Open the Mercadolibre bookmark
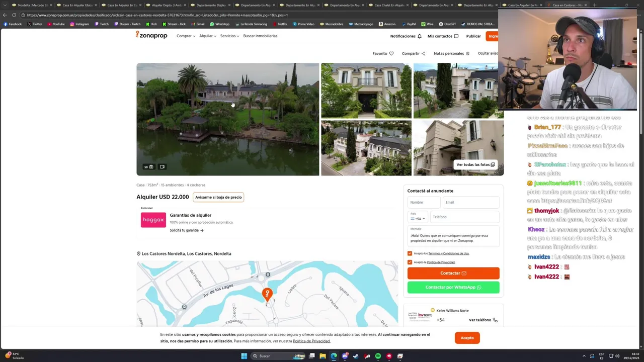Viewport: 644px width, 362px height. tap(331, 24)
